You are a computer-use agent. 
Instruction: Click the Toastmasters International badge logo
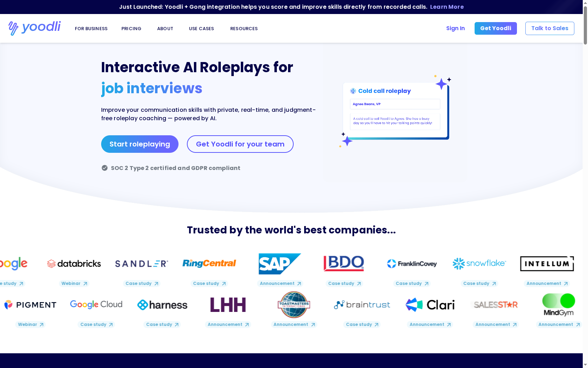(293, 305)
